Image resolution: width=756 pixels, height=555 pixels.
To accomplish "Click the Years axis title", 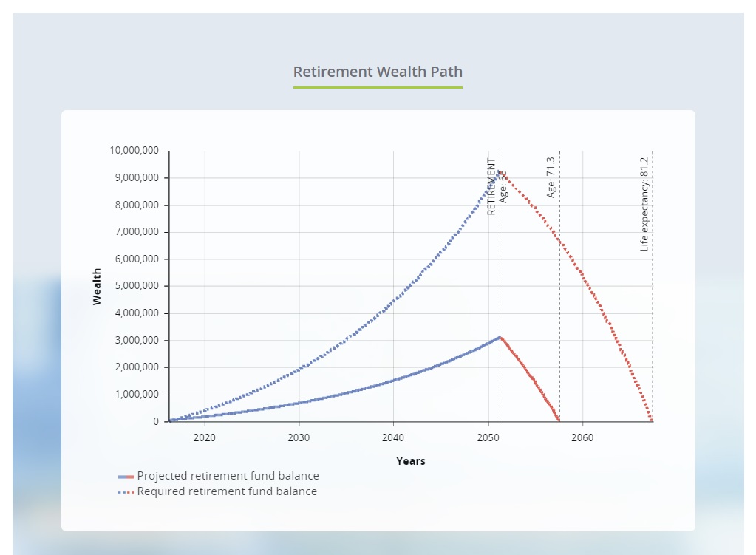I will click(411, 461).
